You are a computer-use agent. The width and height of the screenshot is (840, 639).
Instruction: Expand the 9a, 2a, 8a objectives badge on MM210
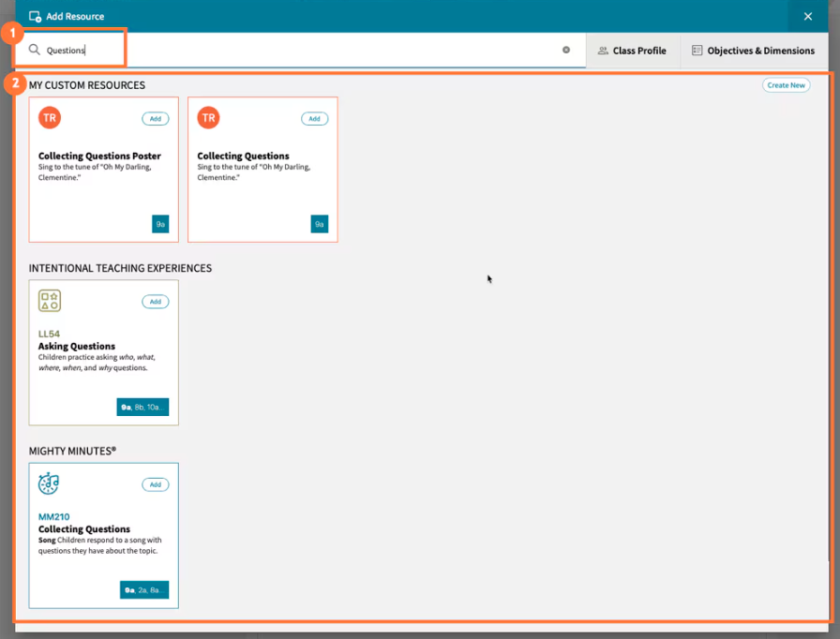point(144,589)
